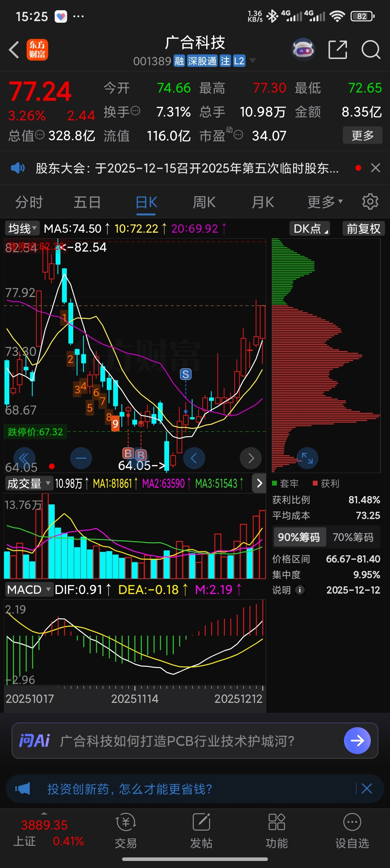Tap the 问AI question input field
390x868 pixels.
pyautogui.click(x=195, y=740)
